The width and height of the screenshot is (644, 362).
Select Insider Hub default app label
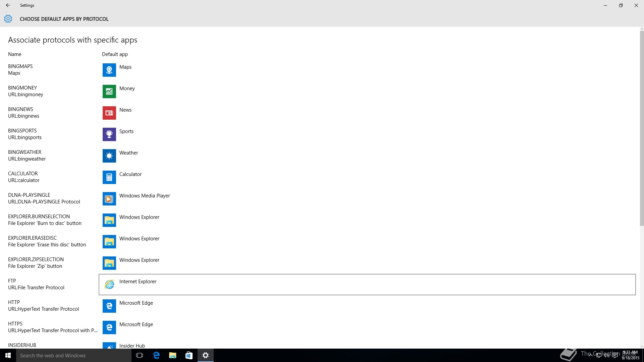(x=132, y=346)
